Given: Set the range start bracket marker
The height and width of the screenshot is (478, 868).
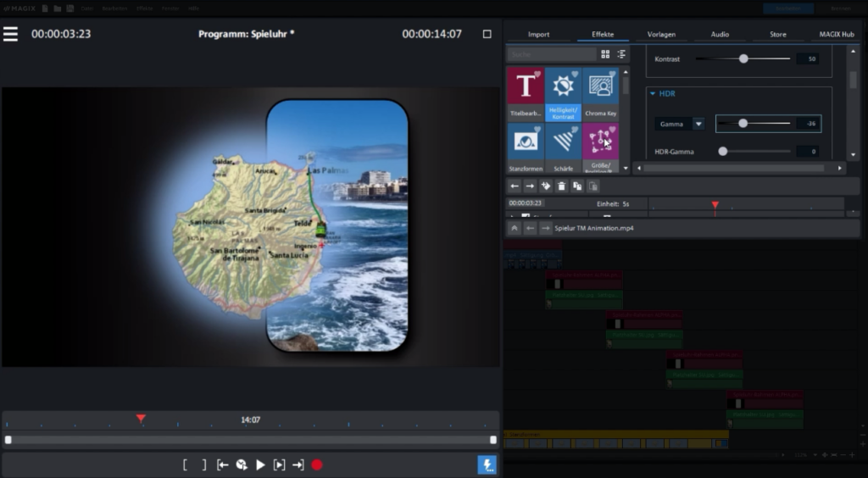Looking at the screenshot, I should point(185,465).
